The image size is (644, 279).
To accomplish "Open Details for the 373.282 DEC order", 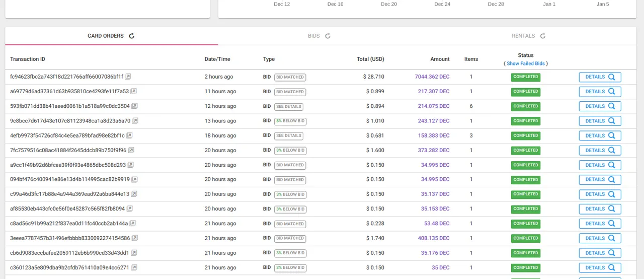I will [x=600, y=150].
